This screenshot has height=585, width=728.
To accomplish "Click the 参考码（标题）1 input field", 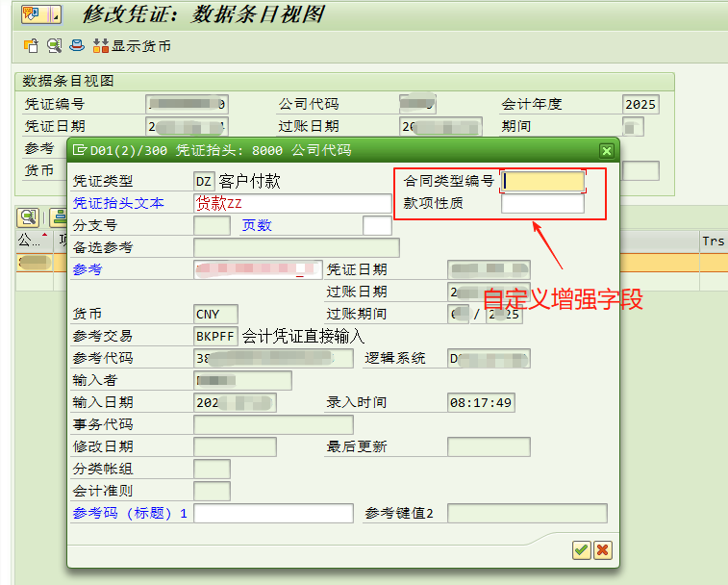I will (x=273, y=514).
